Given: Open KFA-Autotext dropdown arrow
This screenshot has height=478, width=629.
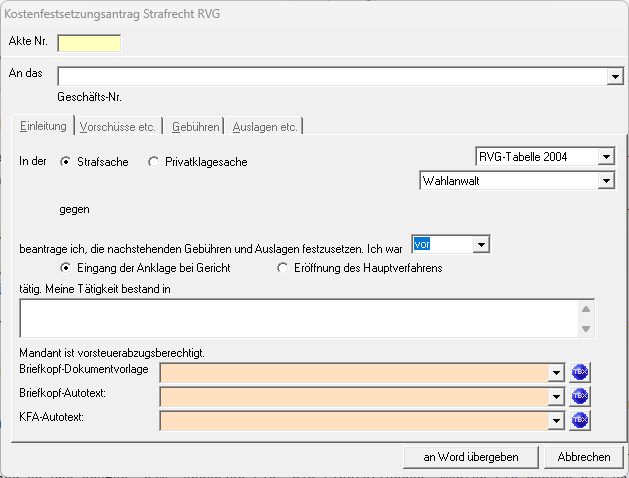Looking at the screenshot, I should (x=556, y=421).
